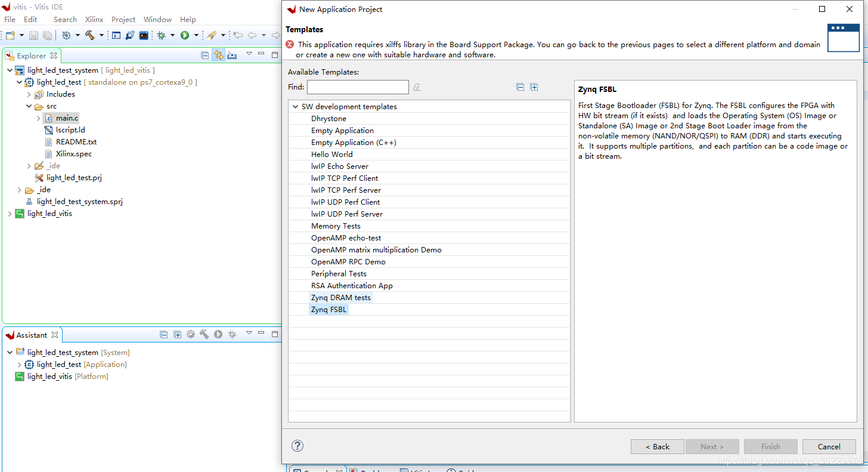Collapse all templates in the dialog
Image resolution: width=868 pixels, height=472 pixels.
[520, 87]
